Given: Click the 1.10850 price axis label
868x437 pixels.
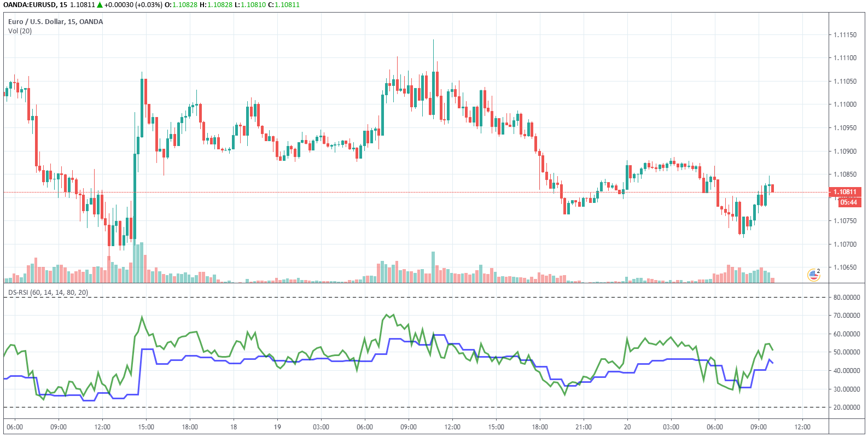Looking at the screenshot, I should pos(845,174).
